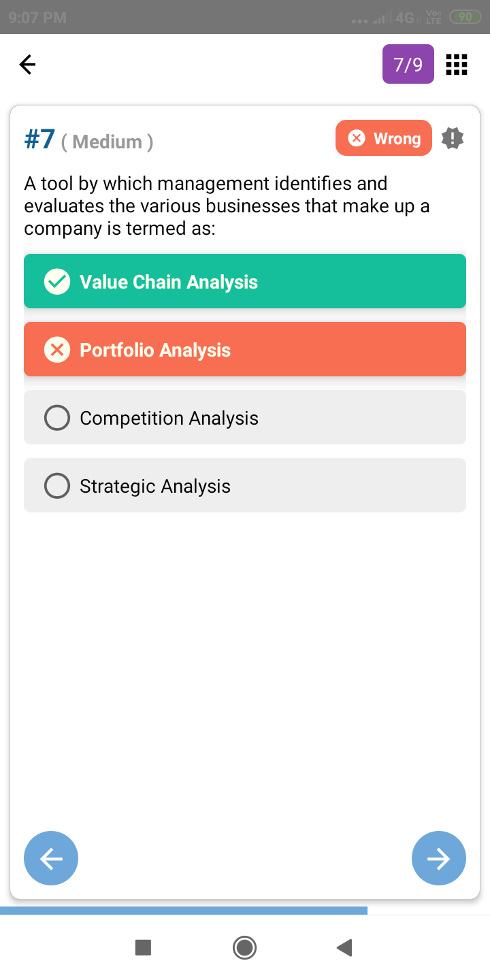Go to the previous question with the blue arrow button
Screen dimensions: 490x980
tap(51, 859)
